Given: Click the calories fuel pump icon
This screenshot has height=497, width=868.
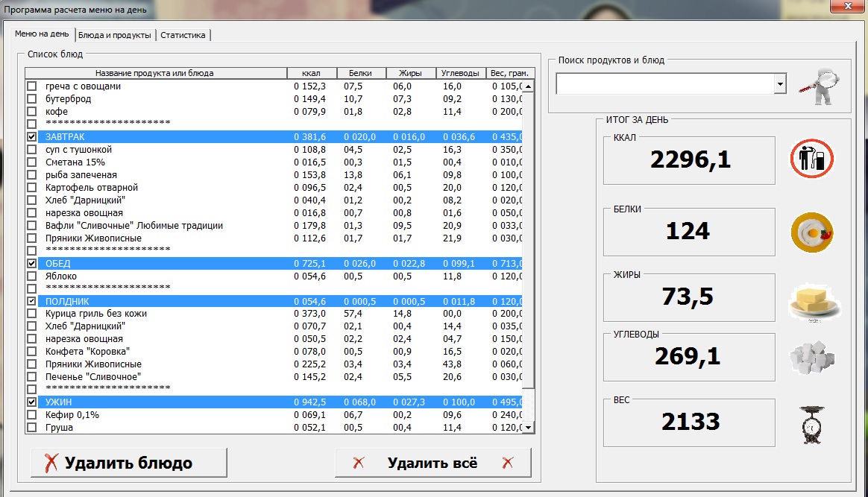Looking at the screenshot, I should (x=811, y=159).
